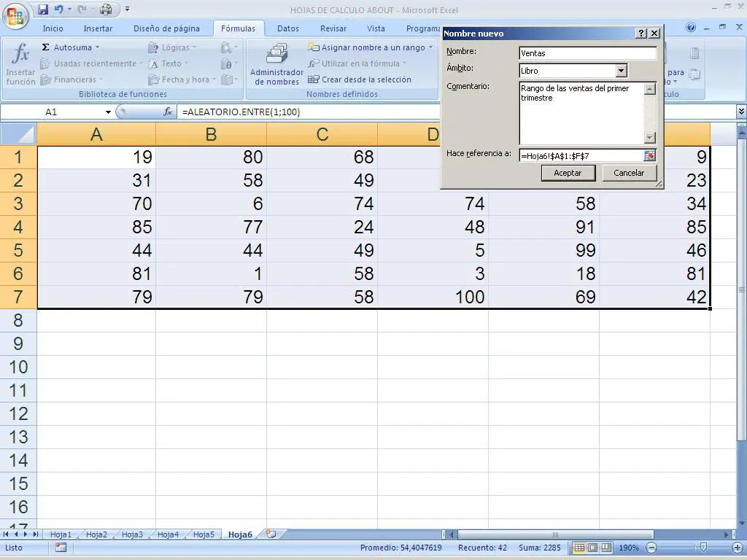The image size is (747, 560).
Task: Click Utilizar en la fórmula
Action: pyautogui.click(x=357, y=63)
